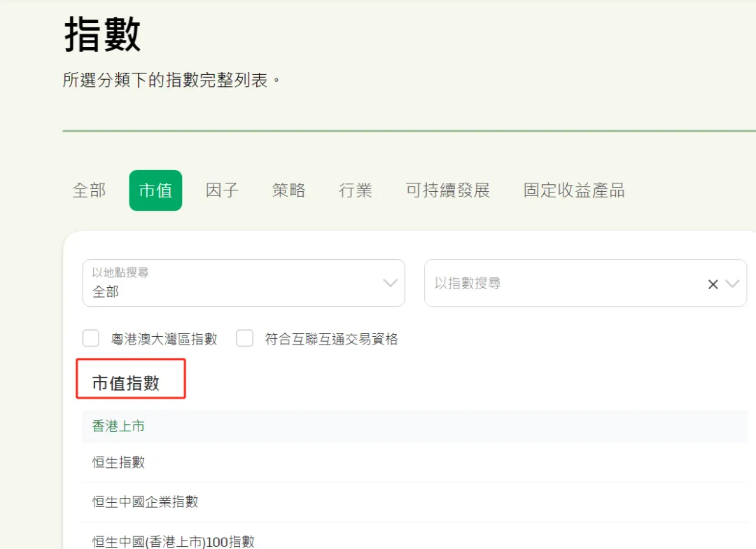This screenshot has width=756, height=549.
Task: Switch to the 全部 tab
Action: [89, 190]
